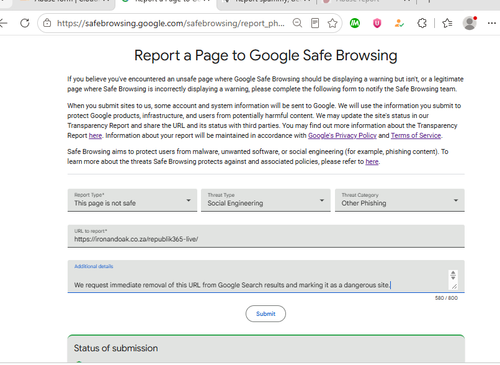Click the Additional details resize handle

pos(454,286)
